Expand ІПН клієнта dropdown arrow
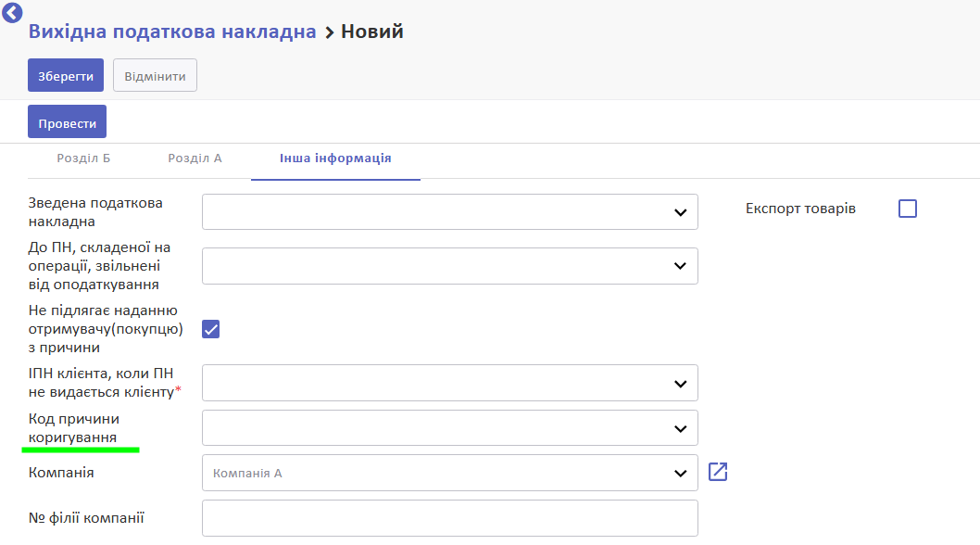This screenshot has height=545, width=980. [681, 384]
